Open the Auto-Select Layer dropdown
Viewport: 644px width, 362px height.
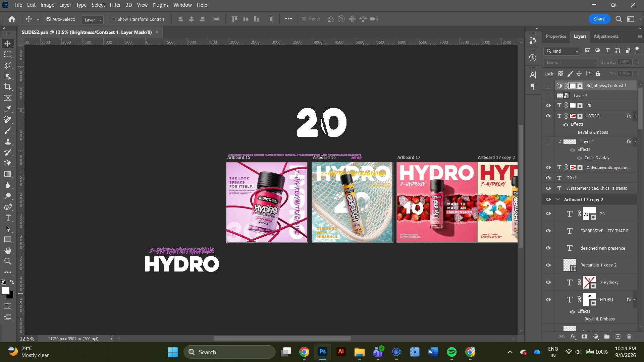point(92,20)
